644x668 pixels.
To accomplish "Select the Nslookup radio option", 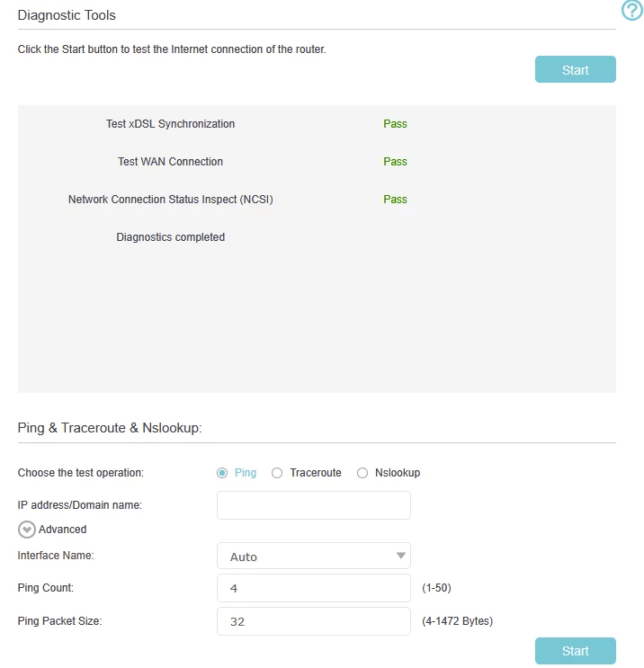I will coord(362,473).
